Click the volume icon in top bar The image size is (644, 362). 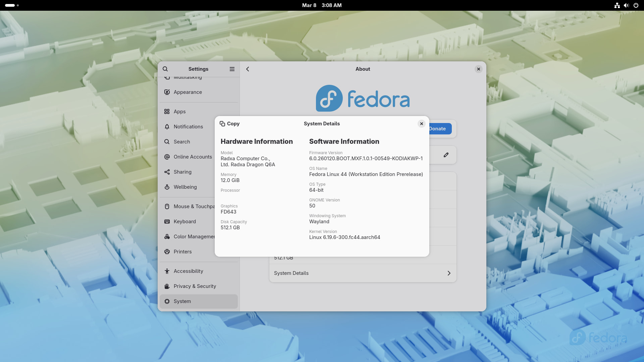(x=626, y=5)
